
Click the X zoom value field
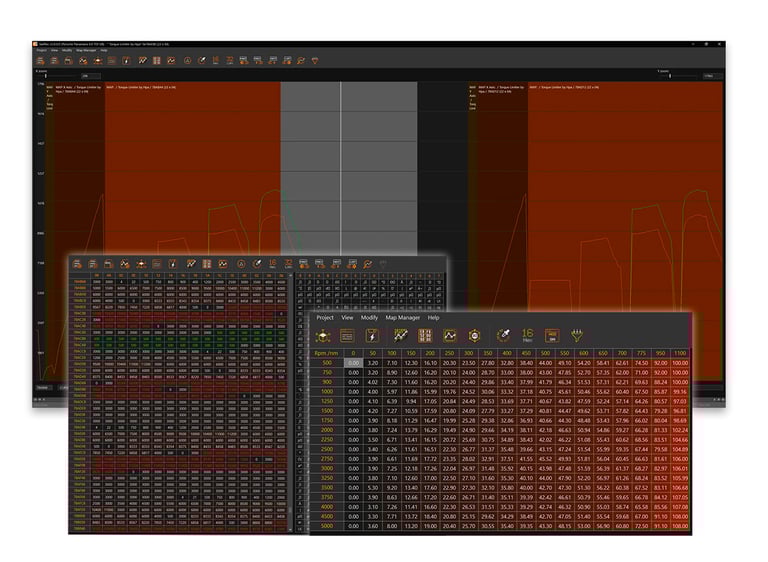[91, 76]
